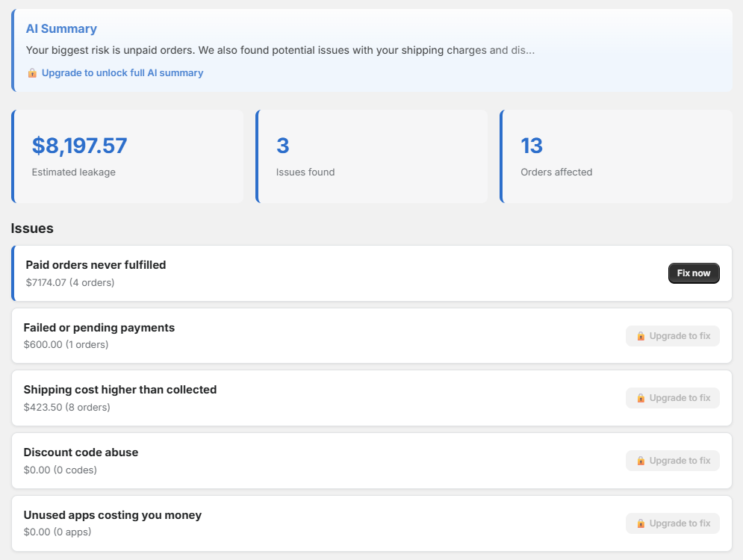This screenshot has width=743, height=560.
Task: Click lock icon on Shipping cost upgrade button
Action: (x=641, y=398)
